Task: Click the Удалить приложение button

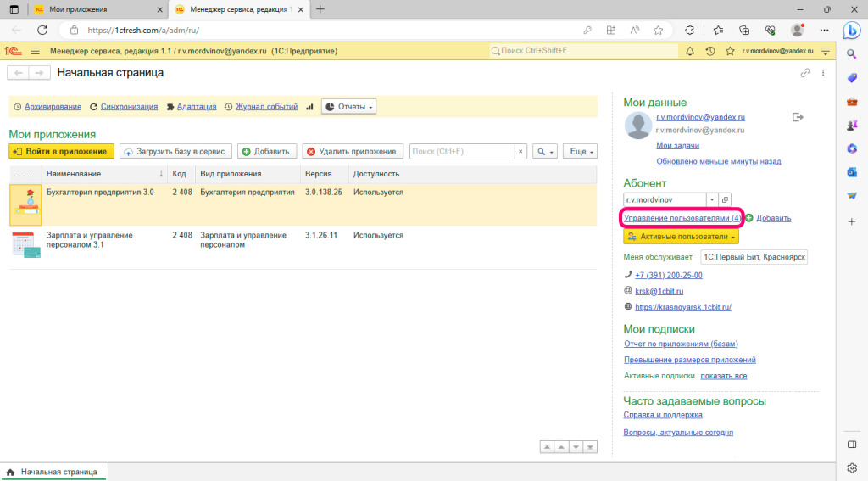Action: tap(352, 152)
